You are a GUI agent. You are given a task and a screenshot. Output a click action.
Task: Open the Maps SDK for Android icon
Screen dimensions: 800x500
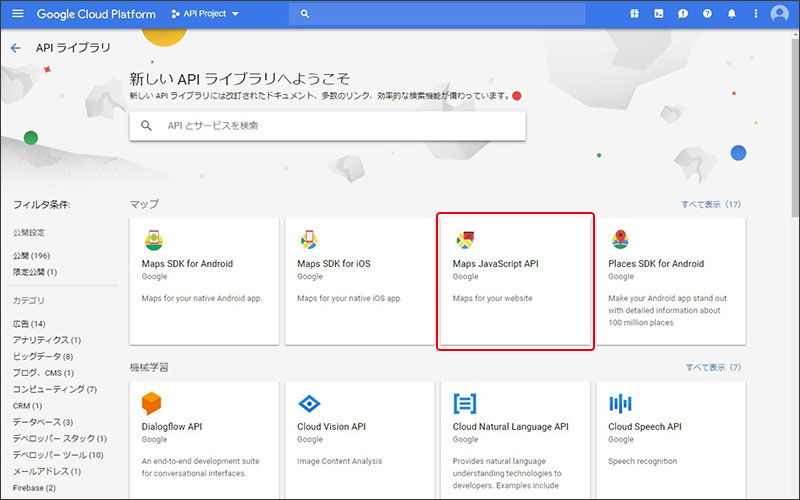click(x=154, y=240)
